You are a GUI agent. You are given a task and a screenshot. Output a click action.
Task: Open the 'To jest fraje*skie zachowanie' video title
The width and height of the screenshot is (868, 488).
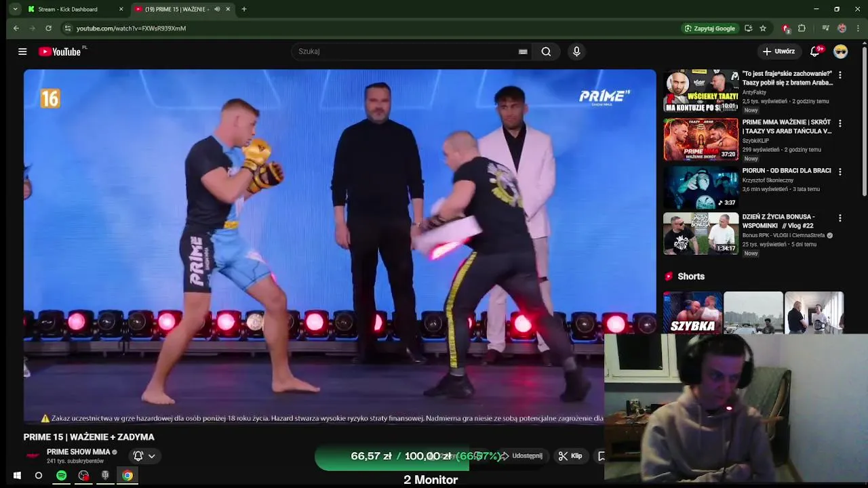click(x=787, y=78)
